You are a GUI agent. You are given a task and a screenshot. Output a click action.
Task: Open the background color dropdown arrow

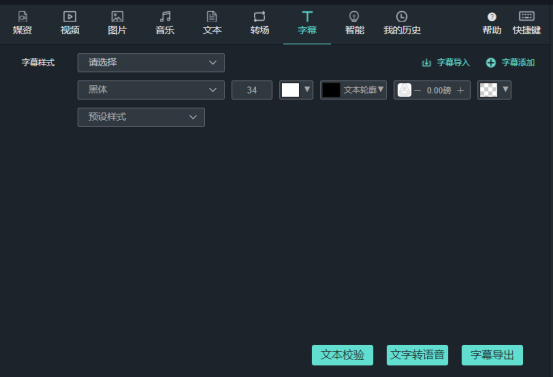pos(505,89)
